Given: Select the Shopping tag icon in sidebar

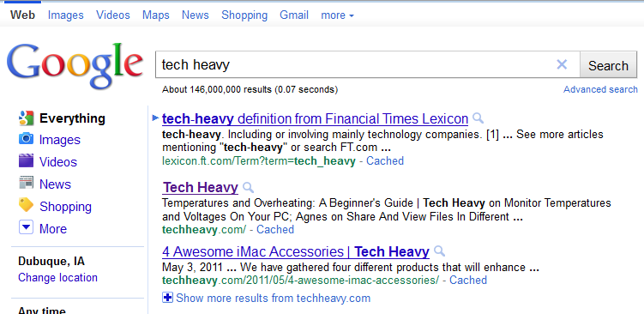Looking at the screenshot, I should click(26, 205).
